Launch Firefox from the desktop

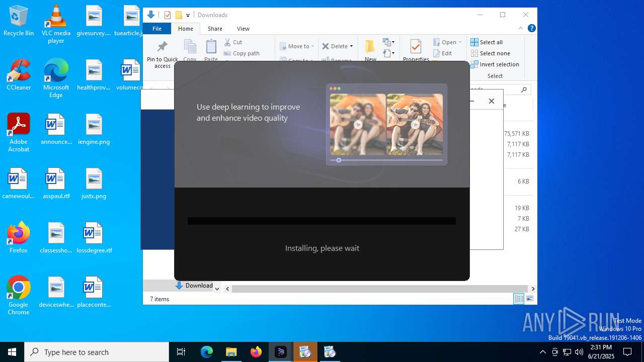coord(19,238)
